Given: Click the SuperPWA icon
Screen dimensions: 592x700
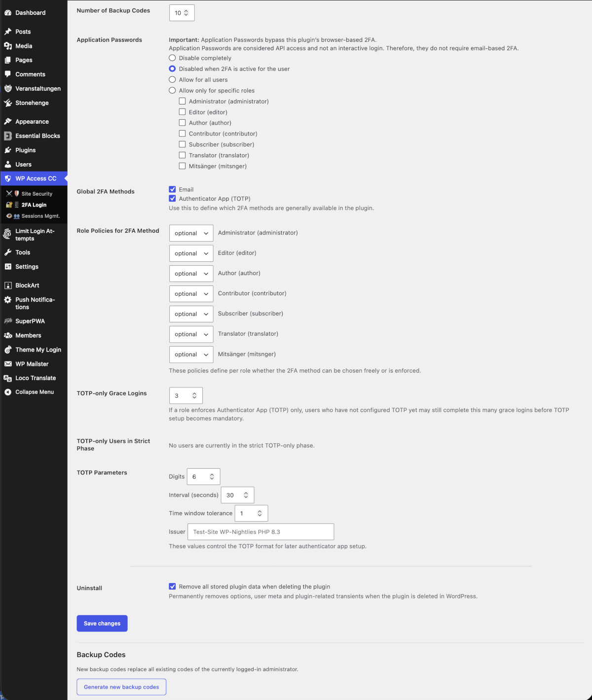Looking at the screenshot, I should (8, 321).
